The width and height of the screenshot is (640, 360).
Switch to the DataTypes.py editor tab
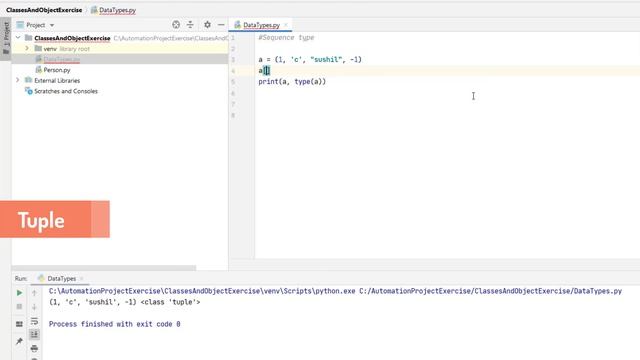[x=261, y=25]
